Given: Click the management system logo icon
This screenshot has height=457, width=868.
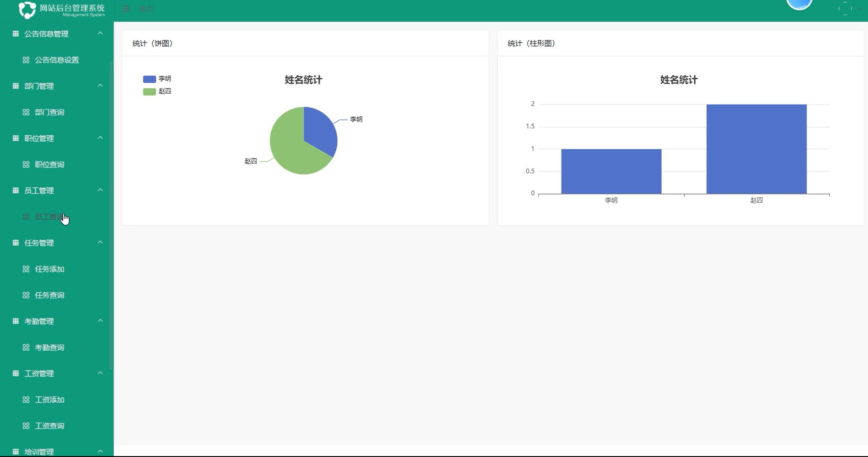Looking at the screenshot, I should (27, 10).
